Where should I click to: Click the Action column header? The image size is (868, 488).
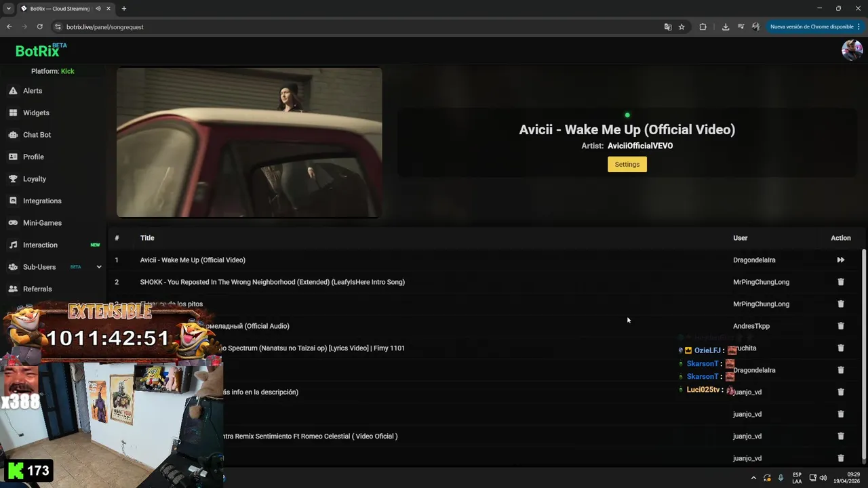click(x=841, y=238)
